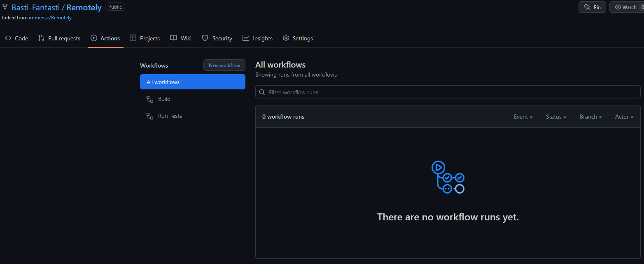Click the fork icon beside repository name
Viewport: 644px width, 264px height.
tap(5, 7)
